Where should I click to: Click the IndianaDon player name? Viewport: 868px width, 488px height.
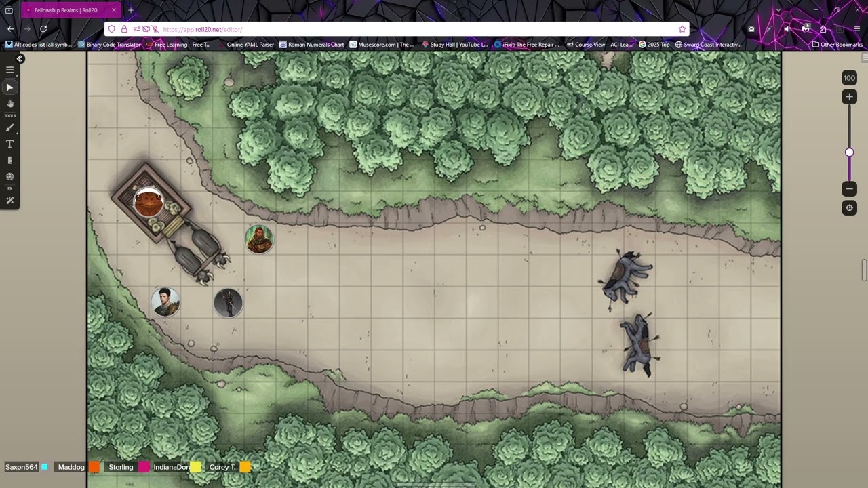click(171, 467)
